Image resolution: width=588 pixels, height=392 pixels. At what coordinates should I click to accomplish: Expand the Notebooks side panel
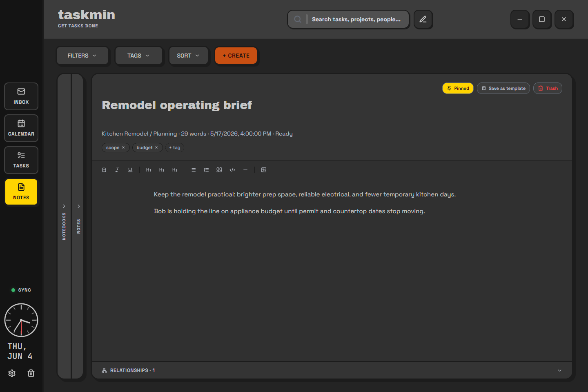(64, 226)
